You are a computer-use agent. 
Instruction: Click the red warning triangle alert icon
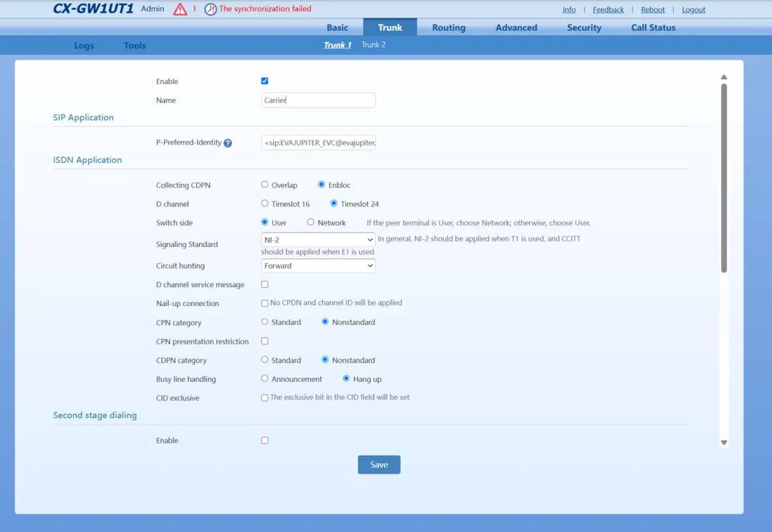point(180,9)
